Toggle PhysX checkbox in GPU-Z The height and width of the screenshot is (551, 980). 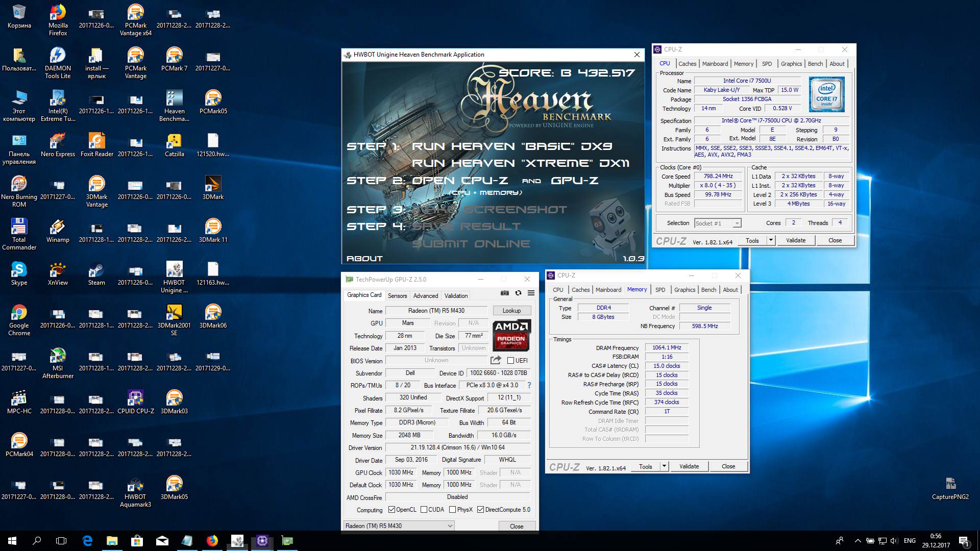click(x=452, y=509)
